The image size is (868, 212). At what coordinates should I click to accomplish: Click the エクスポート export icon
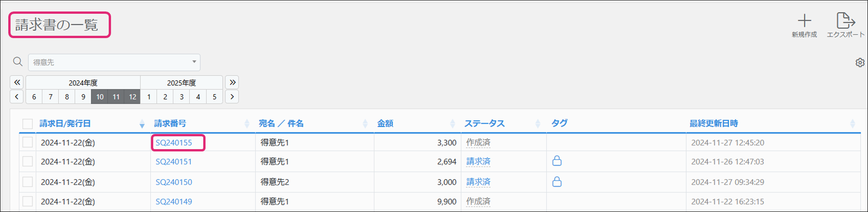[845, 21]
